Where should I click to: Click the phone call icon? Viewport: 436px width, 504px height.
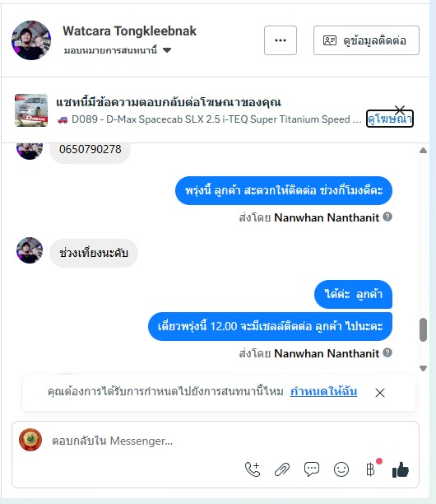[x=253, y=469]
